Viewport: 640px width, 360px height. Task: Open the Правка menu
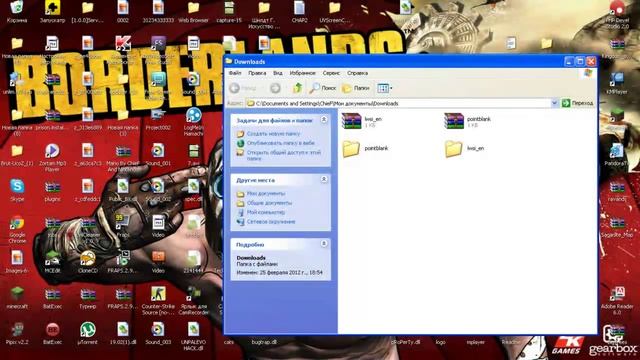coord(257,73)
